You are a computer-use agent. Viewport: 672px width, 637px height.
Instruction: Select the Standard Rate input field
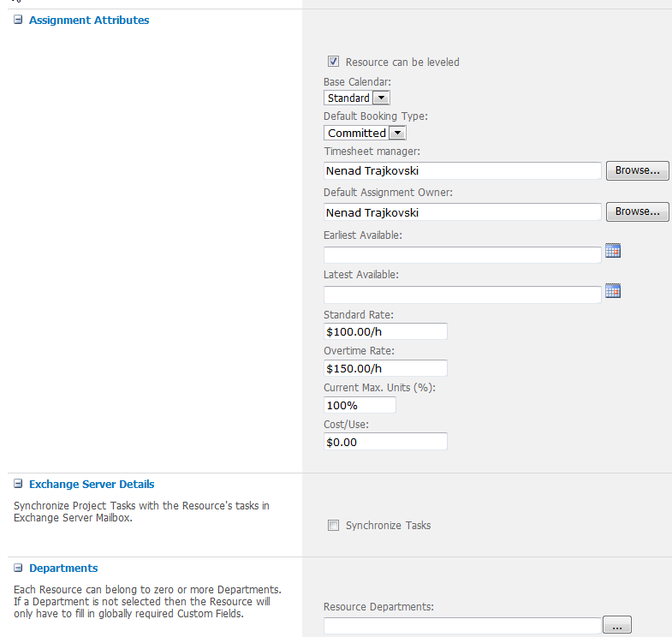coord(385,331)
